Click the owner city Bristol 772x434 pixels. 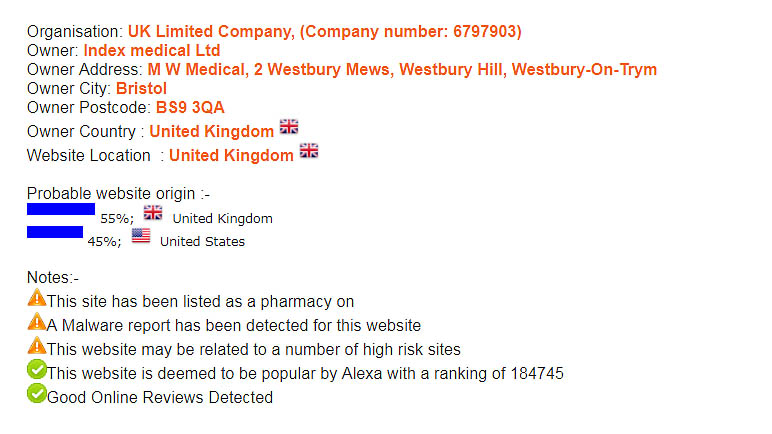142,89
